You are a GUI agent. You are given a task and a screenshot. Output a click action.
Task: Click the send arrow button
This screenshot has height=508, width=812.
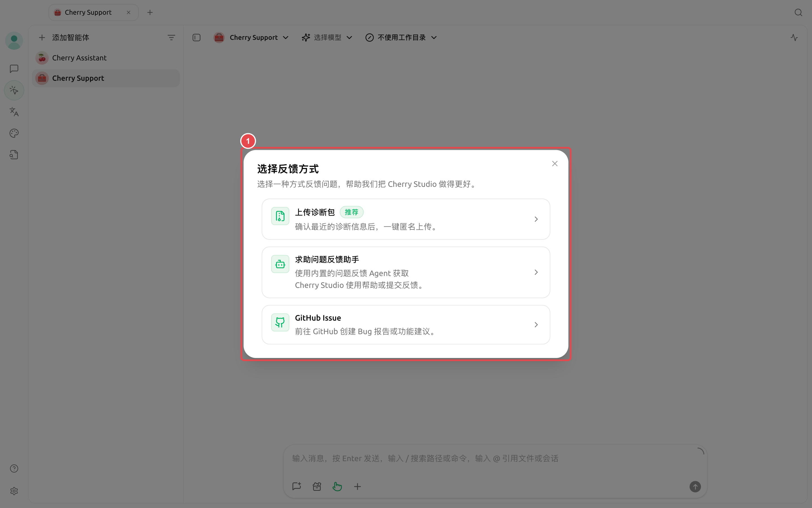(x=695, y=486)
